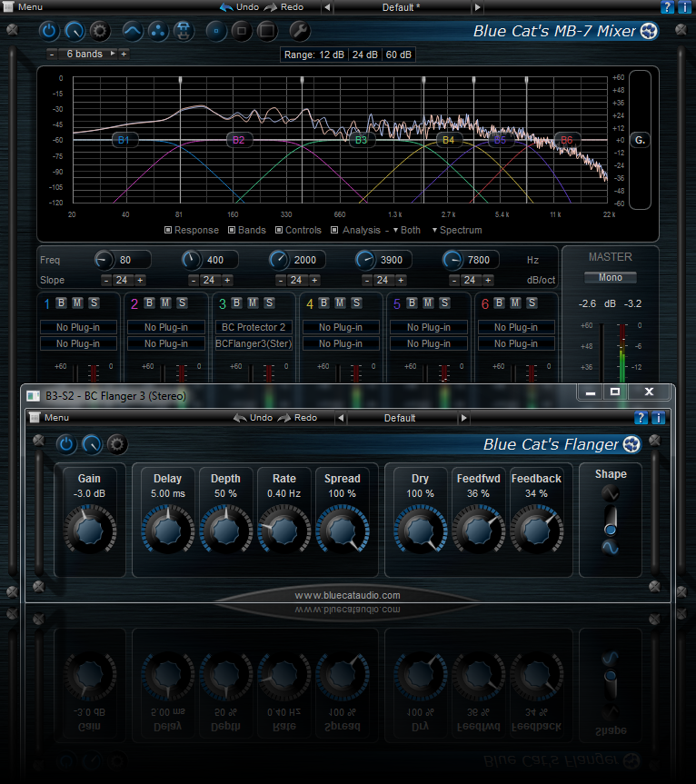Click the Flanger Gain knob
This screenshot has width=696, height=784.
pyautogui.click(x=90, y=530)
